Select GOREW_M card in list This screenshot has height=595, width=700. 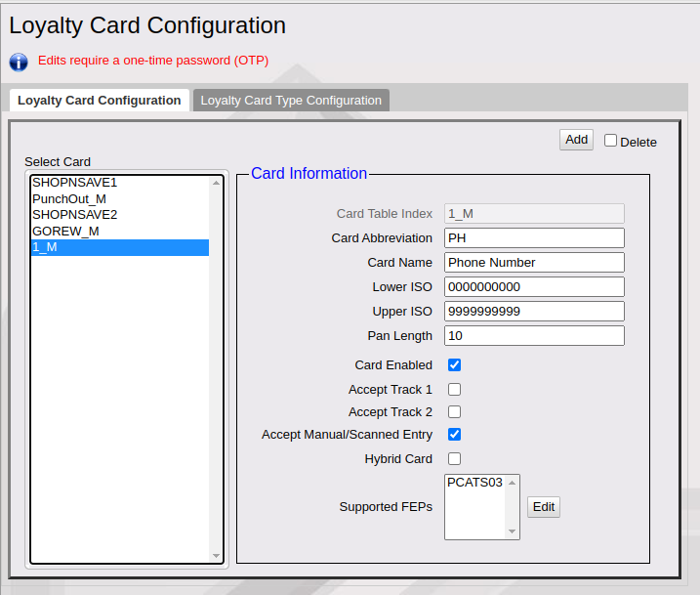click(x=65, y=232)
